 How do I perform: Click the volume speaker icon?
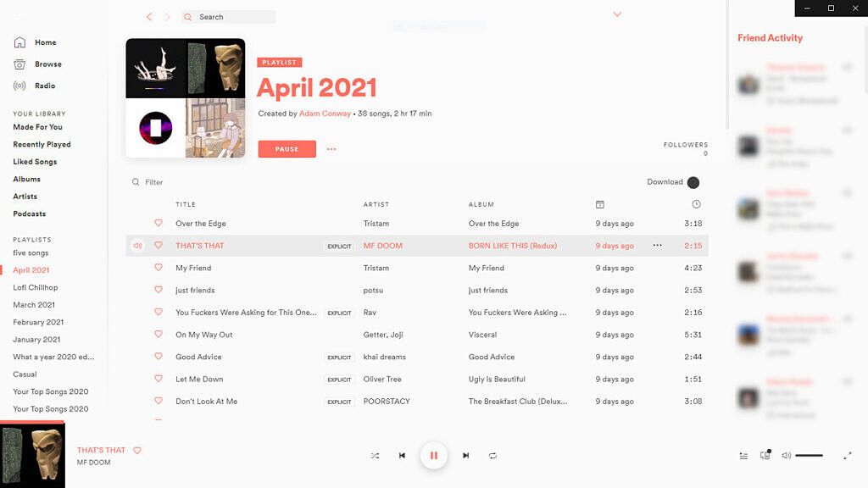pyautogui.click(x=785, y=455)
